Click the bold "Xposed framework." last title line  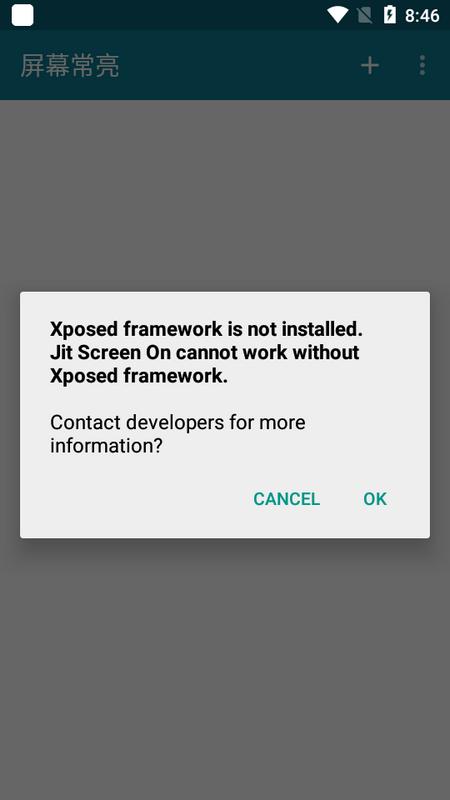pos(139,377)
